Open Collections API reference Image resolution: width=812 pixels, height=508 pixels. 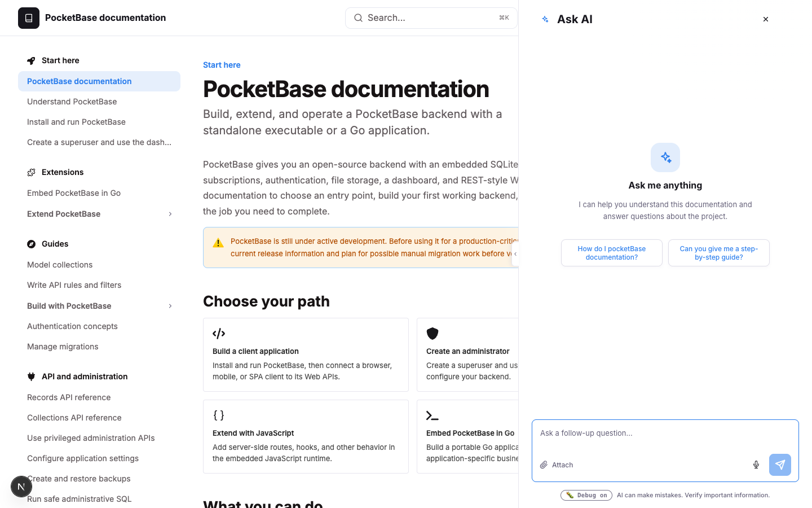tap(99, 418)
